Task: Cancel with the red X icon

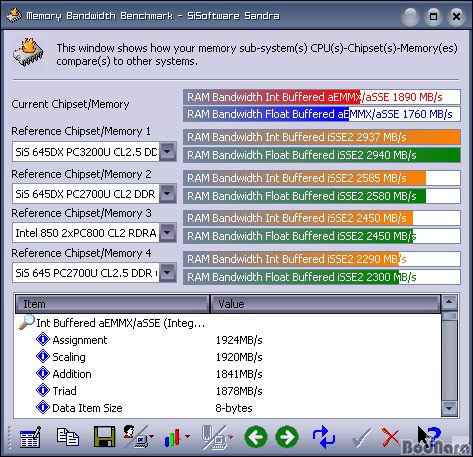Action: [391, 437]
